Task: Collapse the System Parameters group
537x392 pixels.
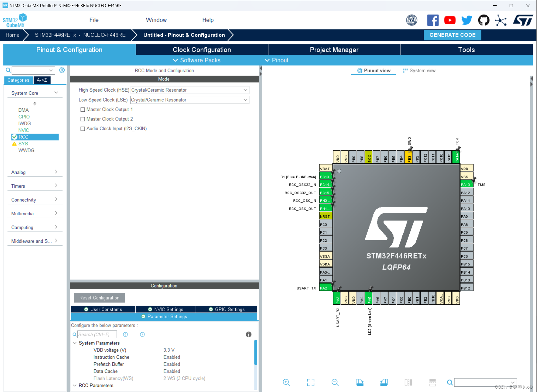Action: tap(75, 343)
